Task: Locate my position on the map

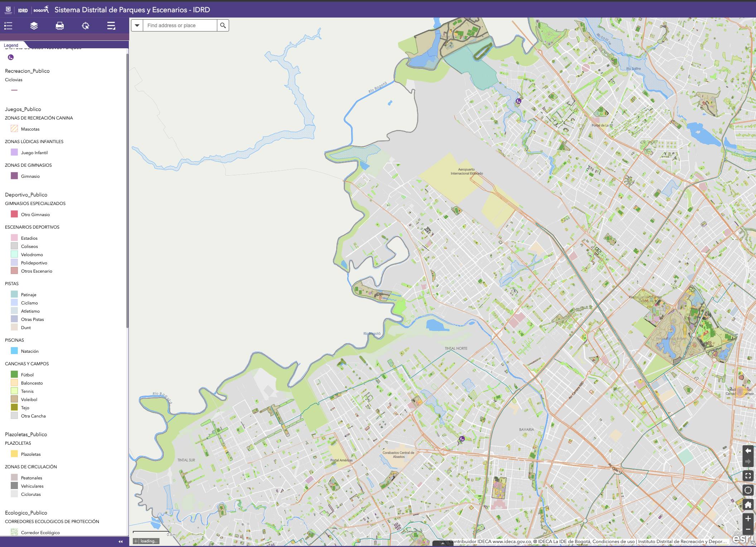Action: point(748,490)
